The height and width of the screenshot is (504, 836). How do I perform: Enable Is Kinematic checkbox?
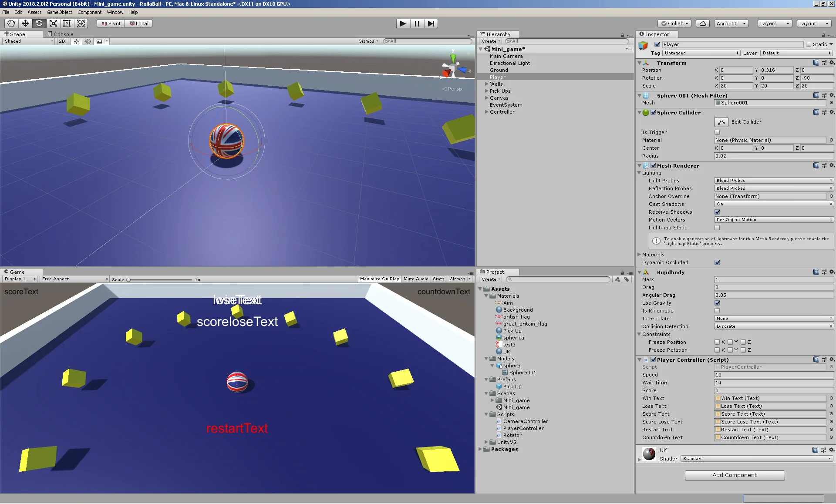pos(717,311)
